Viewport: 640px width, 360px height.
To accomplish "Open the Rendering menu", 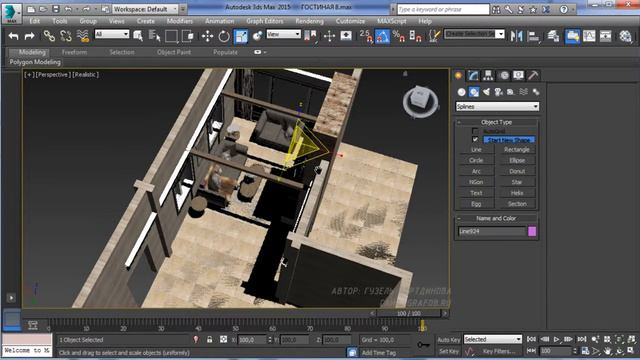I will pos(309,21).
